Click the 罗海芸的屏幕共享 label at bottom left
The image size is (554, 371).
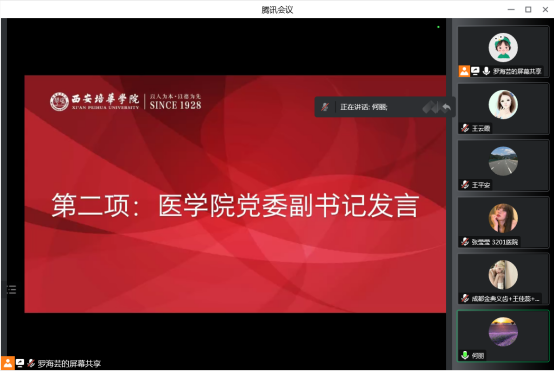tap(69, 363)
